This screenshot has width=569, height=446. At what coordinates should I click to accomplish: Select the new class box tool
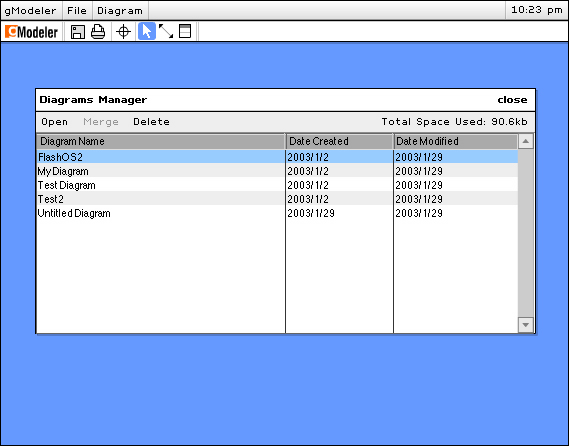pos(185,31)
